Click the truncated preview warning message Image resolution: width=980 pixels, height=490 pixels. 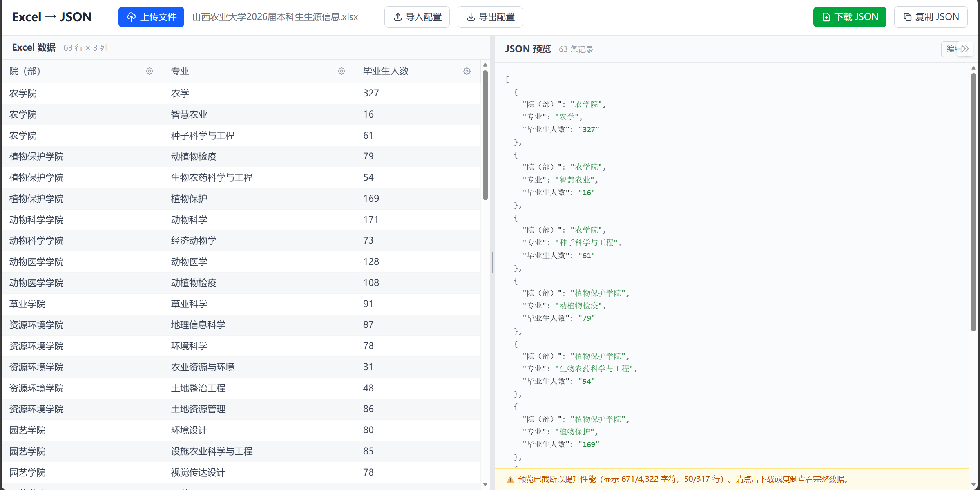(x=683, y=479)
